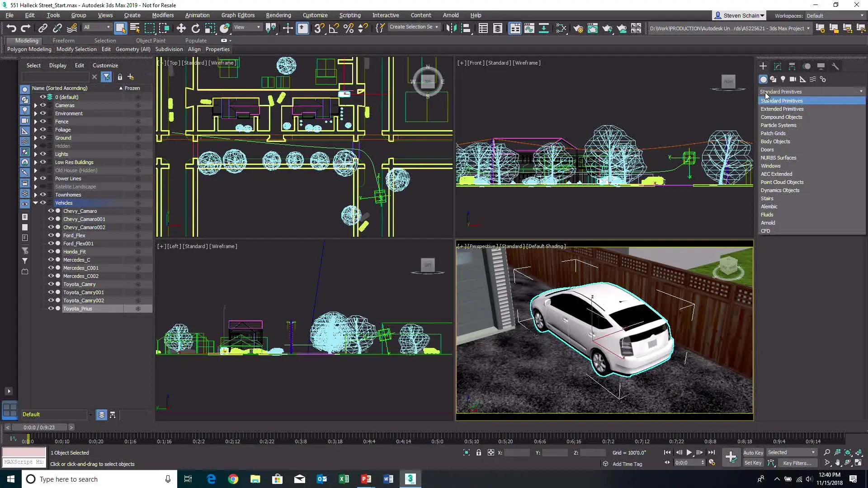Toggle visibility eye of Fence layer

pos(43,122)
